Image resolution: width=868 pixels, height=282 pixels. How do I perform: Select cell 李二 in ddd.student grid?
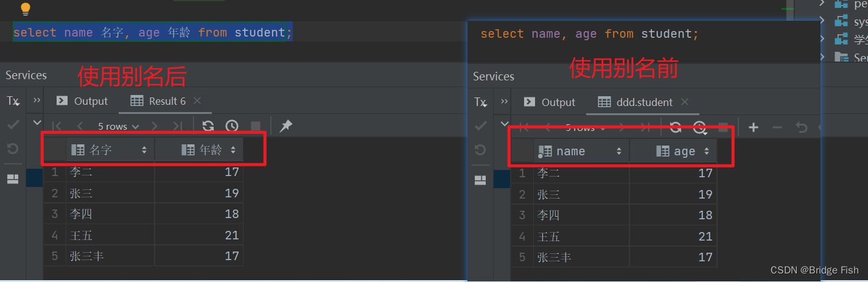click(581, 174)
